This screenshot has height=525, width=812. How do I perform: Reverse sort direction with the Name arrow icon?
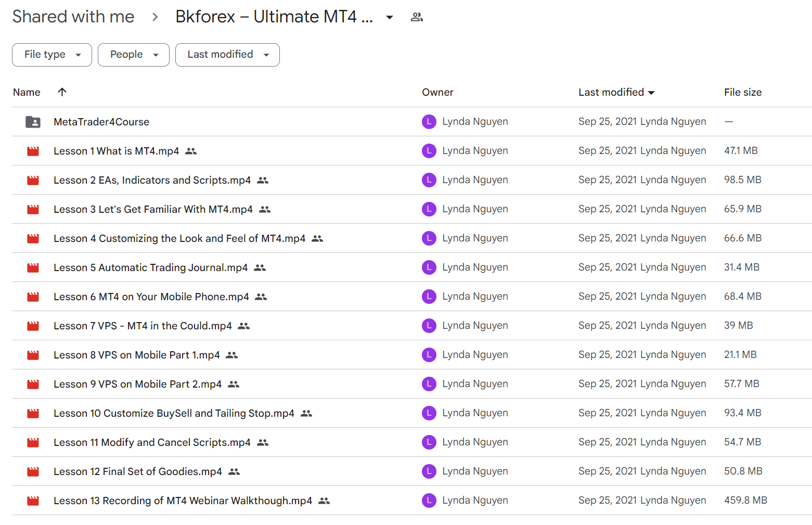[62, 92]
